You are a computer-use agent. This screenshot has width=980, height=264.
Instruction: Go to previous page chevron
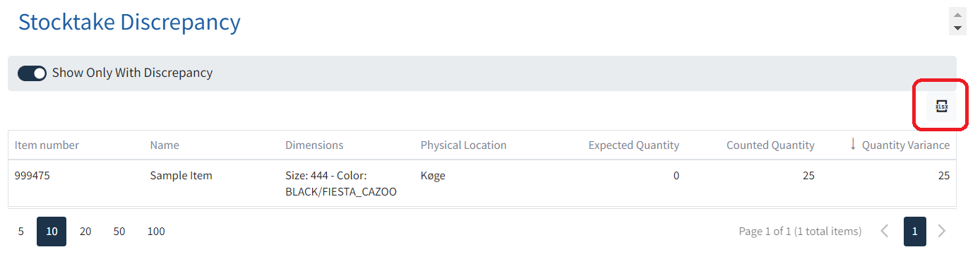[x=885, y=231]
